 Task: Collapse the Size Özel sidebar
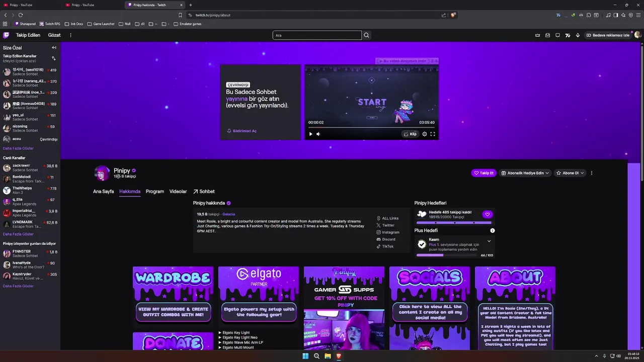click(54, 48)
